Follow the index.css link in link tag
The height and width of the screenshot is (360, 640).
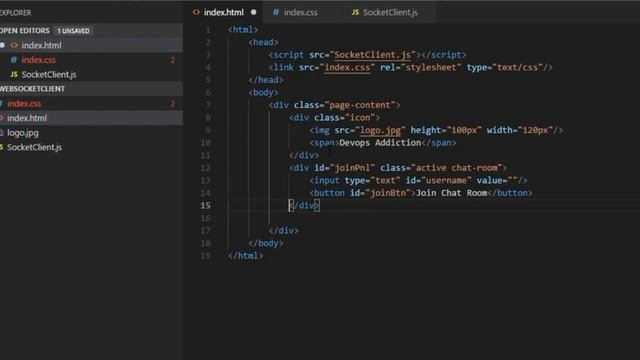tap(347, 67)
